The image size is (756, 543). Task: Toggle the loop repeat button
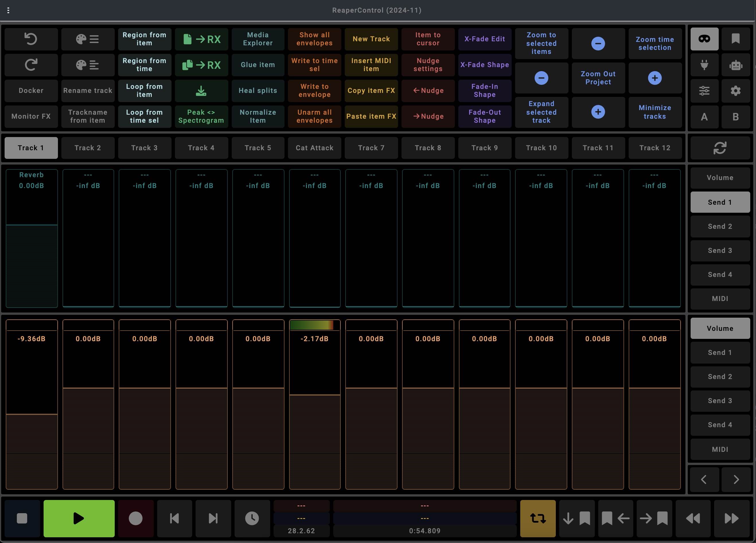(x=538, y=518)
